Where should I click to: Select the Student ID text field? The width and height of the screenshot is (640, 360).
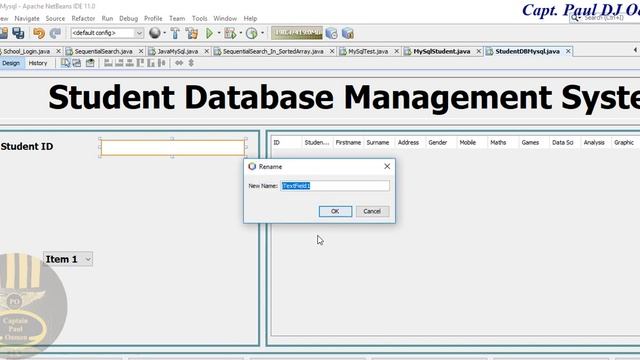click(173, 148)
